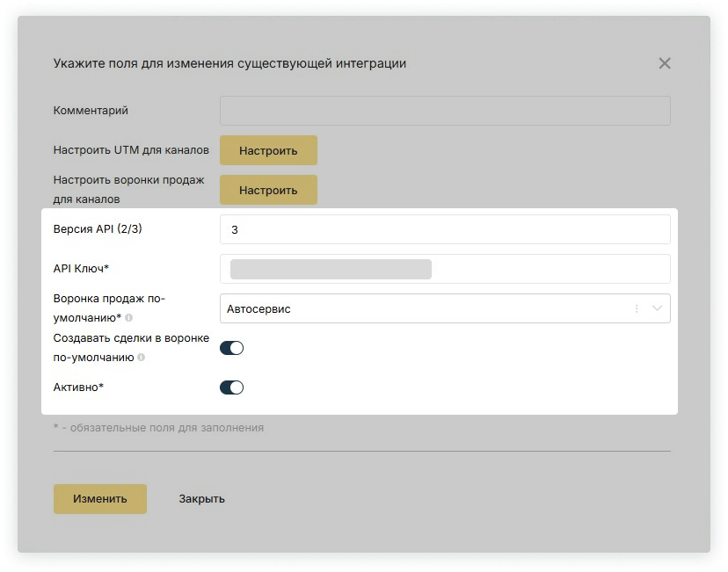
Task: Click the Настроить UTM для каналов label
Action: [131, 149]
